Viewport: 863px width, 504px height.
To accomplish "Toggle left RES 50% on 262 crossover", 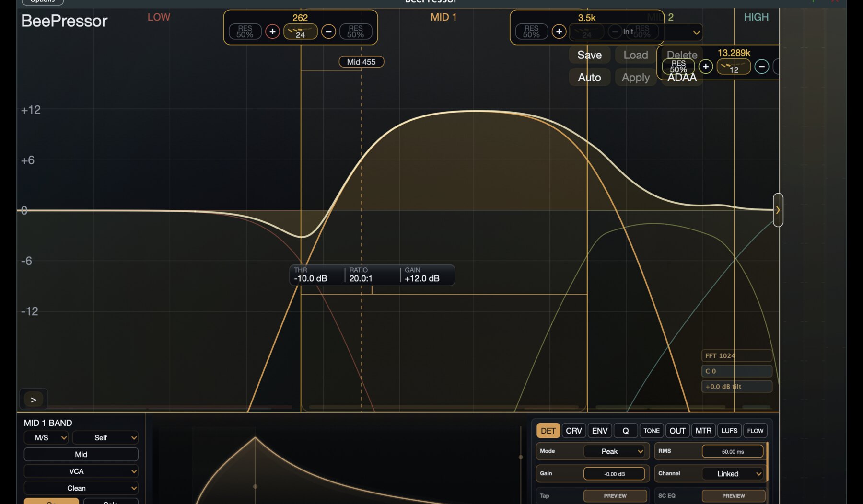I will coord(245,32).
